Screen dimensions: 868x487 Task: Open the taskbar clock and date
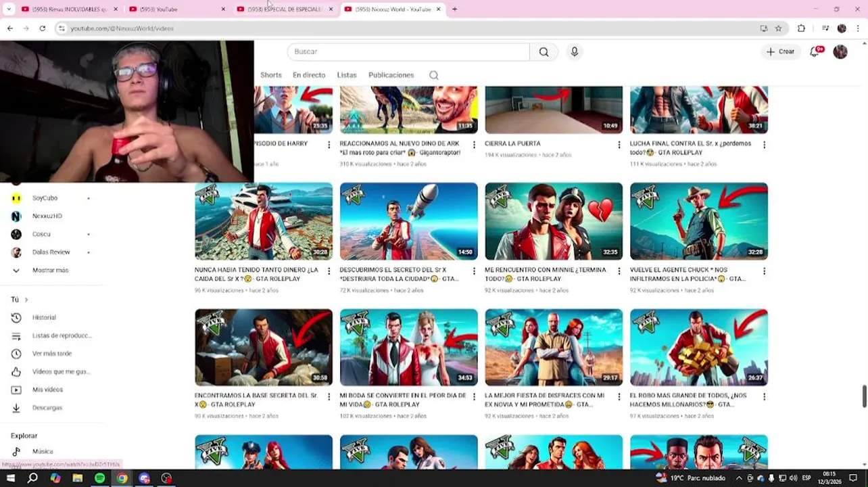(829, 478)
